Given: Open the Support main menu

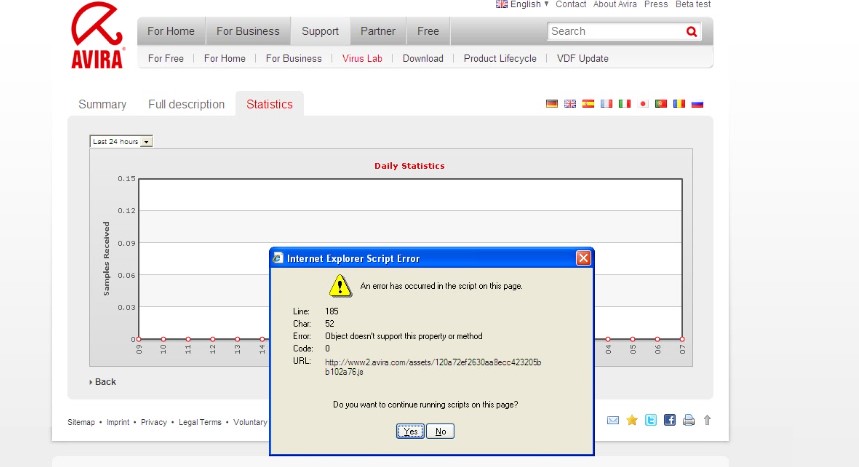Looking at the screenshot, I should coord(320,31).
